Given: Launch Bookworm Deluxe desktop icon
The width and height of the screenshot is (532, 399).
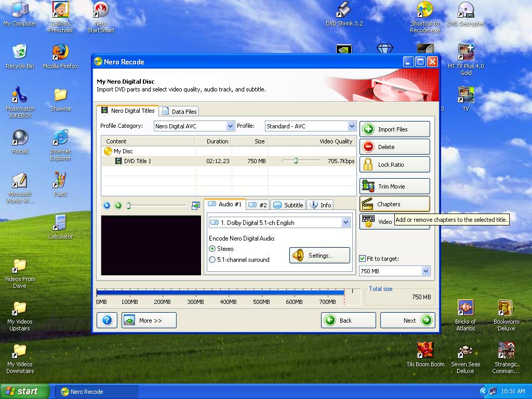Looking at the screenshot, I should tap(506, 316).
